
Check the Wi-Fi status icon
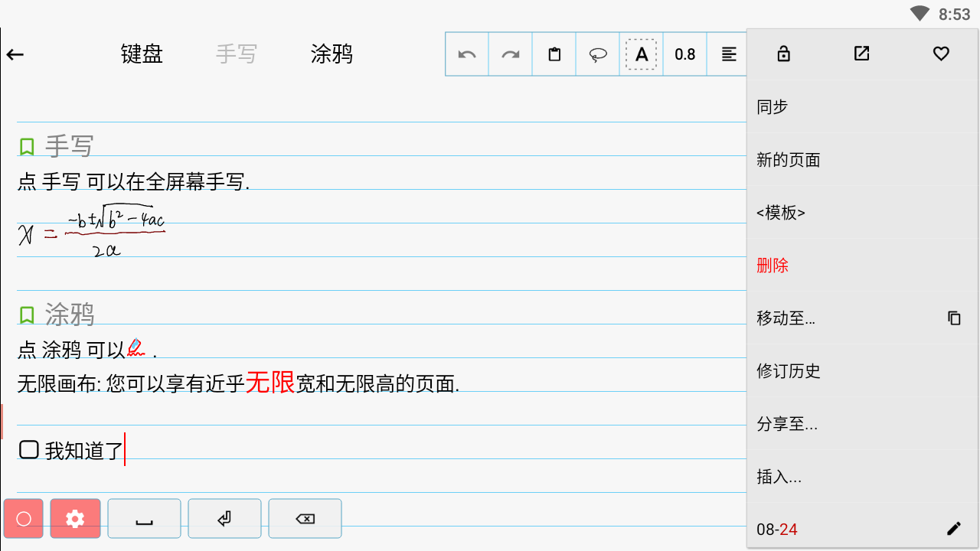click(x=920, y=14)
